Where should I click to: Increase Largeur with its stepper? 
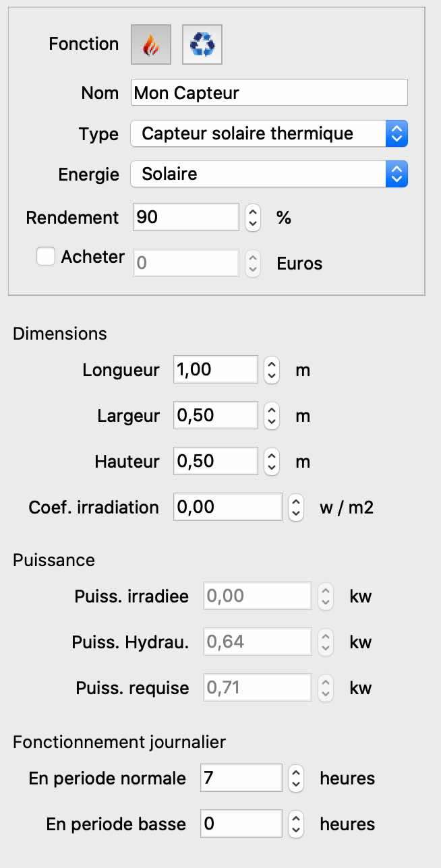pos(270,410)
